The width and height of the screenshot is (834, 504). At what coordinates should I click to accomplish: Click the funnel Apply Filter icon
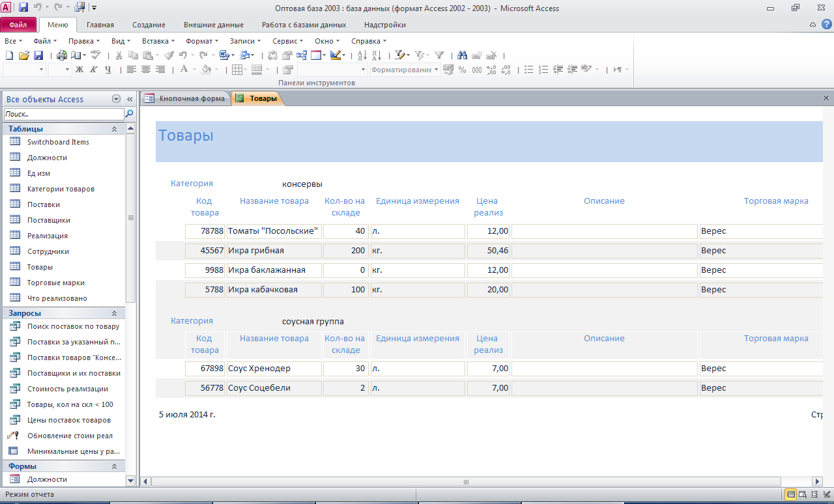coord(439,56)
